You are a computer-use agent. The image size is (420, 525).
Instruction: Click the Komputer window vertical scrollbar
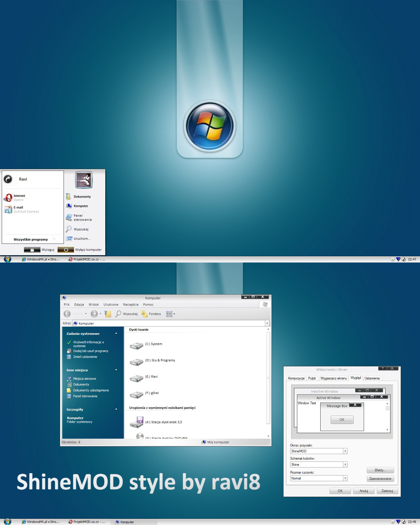pyautogui.click(x=268, y=378)
